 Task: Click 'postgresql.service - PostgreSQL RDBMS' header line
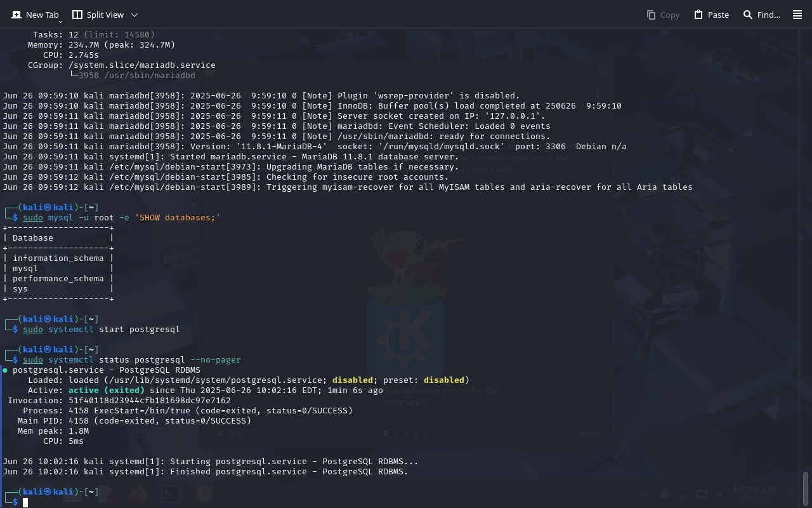pyautogui.click(x=107, y=370)
